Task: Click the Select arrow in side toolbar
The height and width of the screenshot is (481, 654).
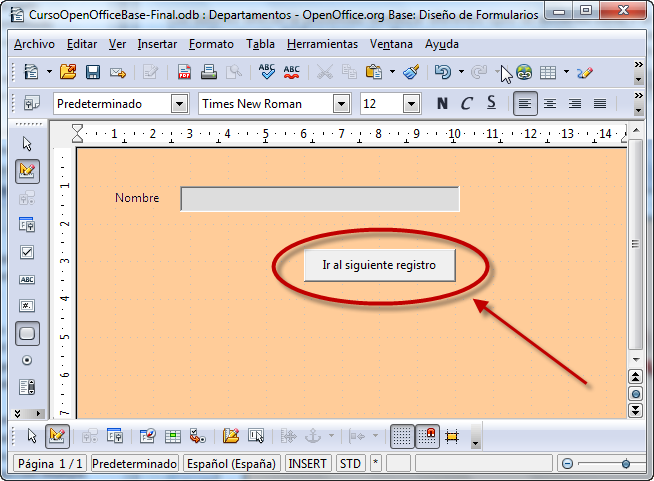Action: click(27, 144)
